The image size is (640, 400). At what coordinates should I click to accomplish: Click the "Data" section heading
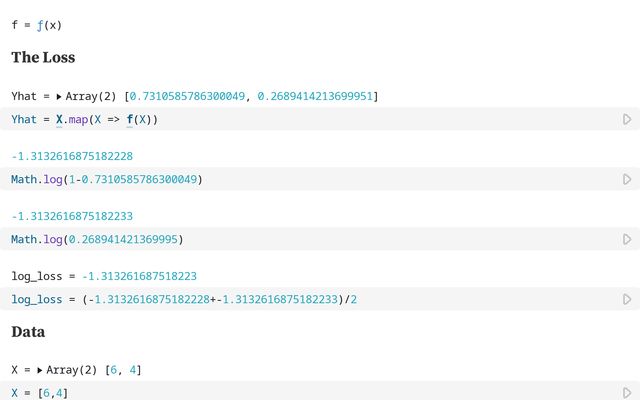[28, 331]
